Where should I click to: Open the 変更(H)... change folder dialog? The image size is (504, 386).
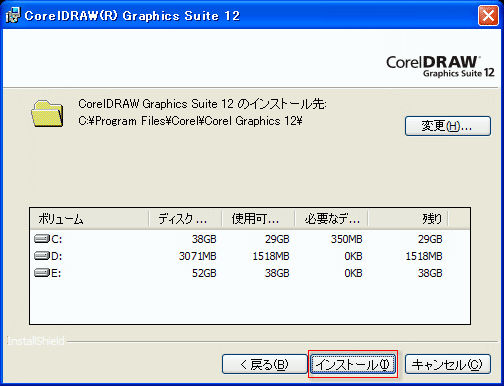point(448,126)
